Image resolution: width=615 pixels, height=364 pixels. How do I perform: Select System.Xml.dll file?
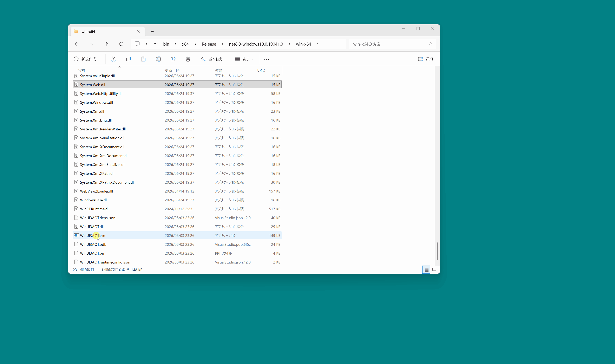(x=177, y=111)
